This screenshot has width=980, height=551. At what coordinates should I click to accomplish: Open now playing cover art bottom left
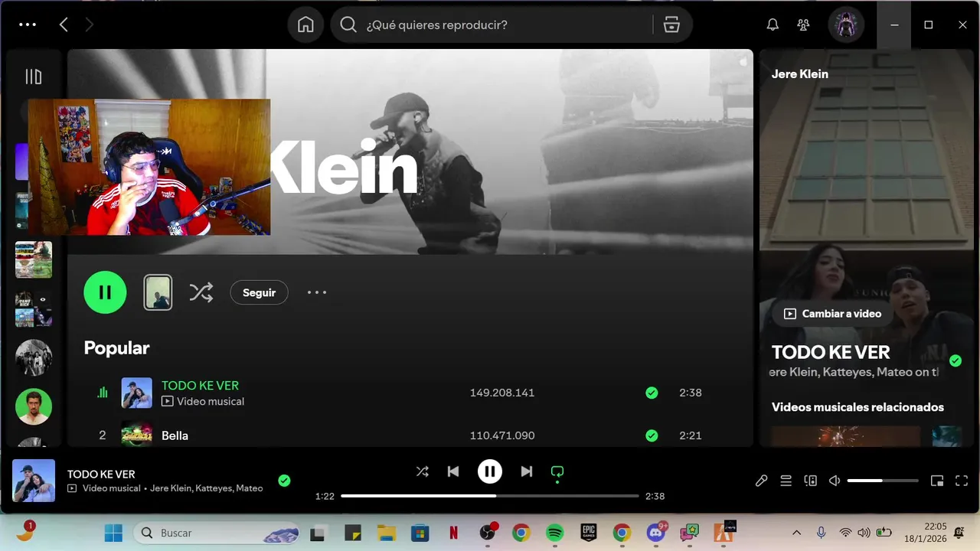[34, 481]
